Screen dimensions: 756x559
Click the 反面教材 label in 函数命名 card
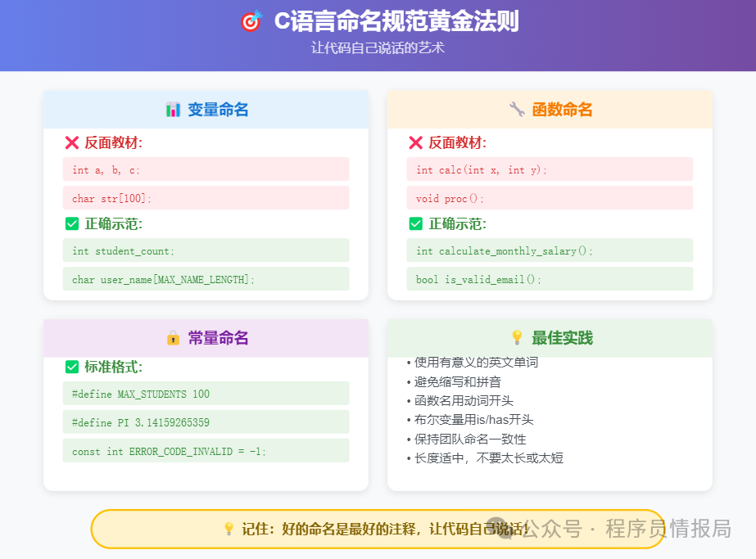[x=457, y=142]
